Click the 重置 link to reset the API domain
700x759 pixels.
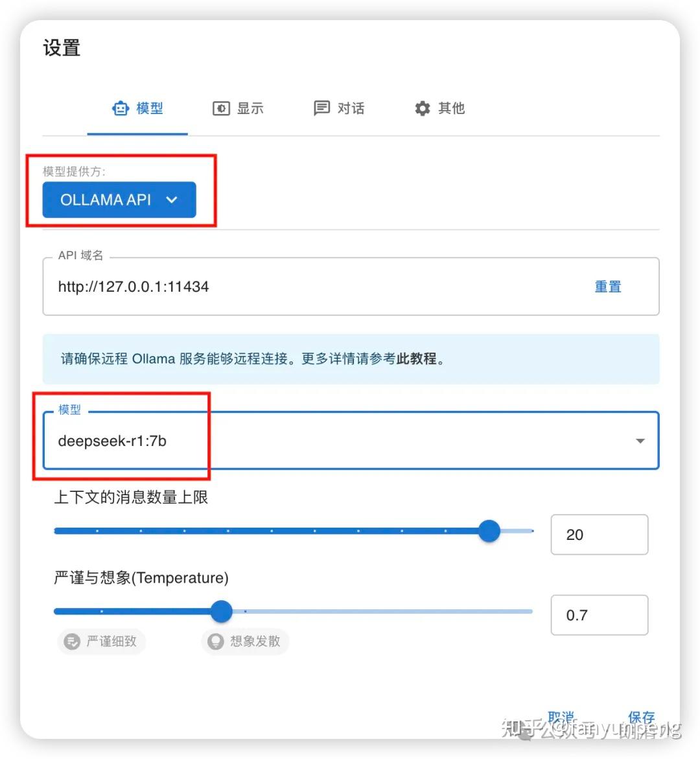[x=607, y=286]
